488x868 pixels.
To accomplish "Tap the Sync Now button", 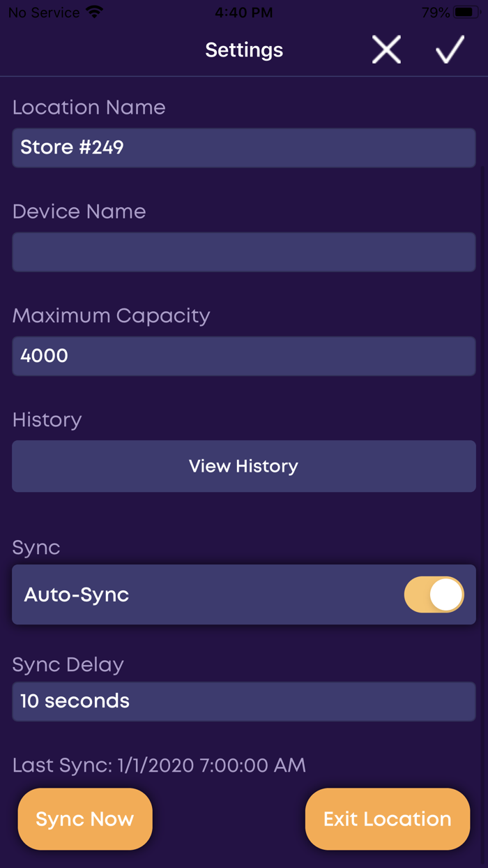I will (85, 819).
